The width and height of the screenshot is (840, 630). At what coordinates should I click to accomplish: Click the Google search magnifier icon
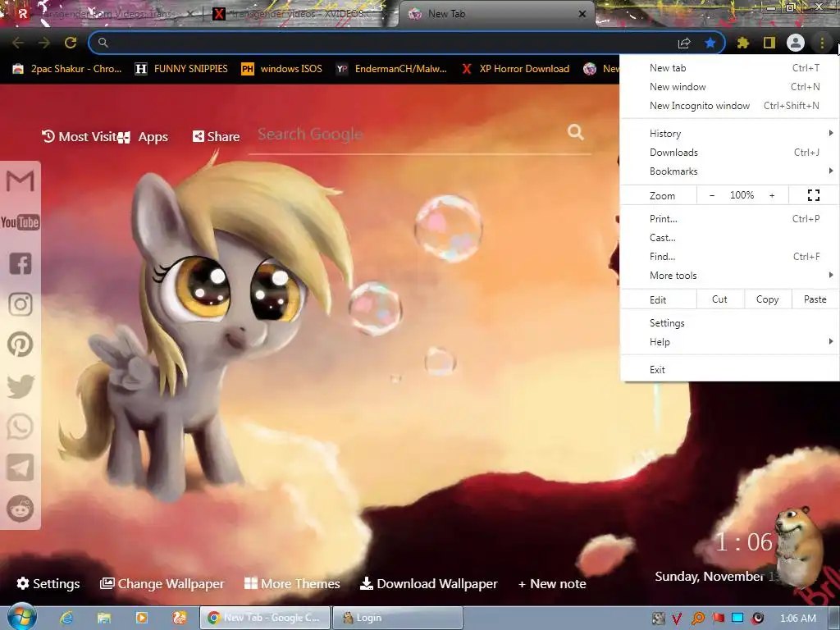coord(575,132)
